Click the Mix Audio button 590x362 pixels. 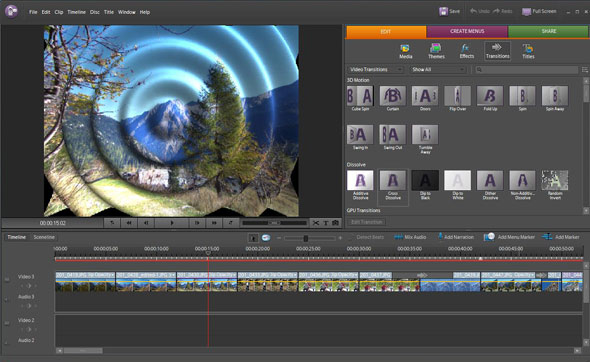[x=410, y=237]
